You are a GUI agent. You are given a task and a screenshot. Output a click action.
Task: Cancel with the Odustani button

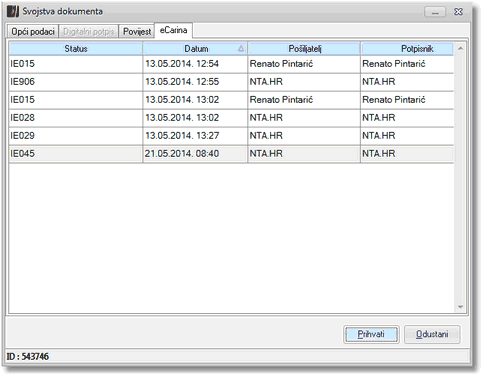coord(432,334)
